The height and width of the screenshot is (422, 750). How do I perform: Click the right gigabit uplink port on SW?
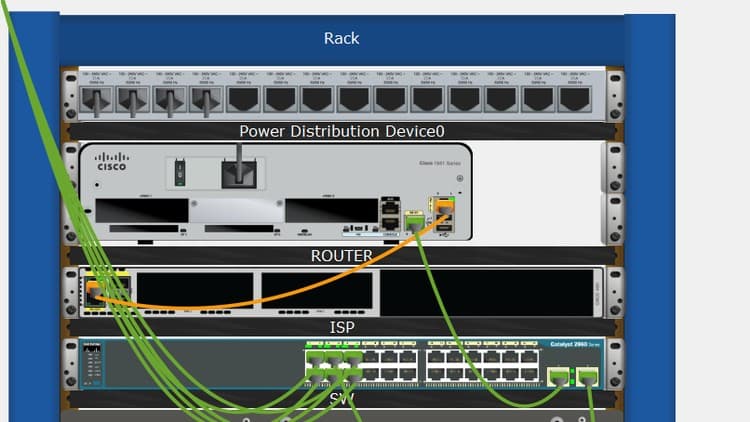click(x=587, y=376)
